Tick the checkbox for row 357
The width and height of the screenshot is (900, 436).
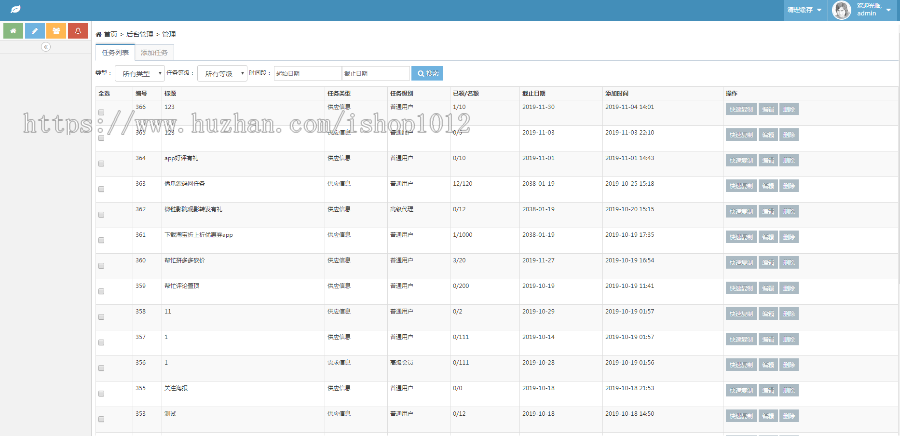(x=101, y=342)
